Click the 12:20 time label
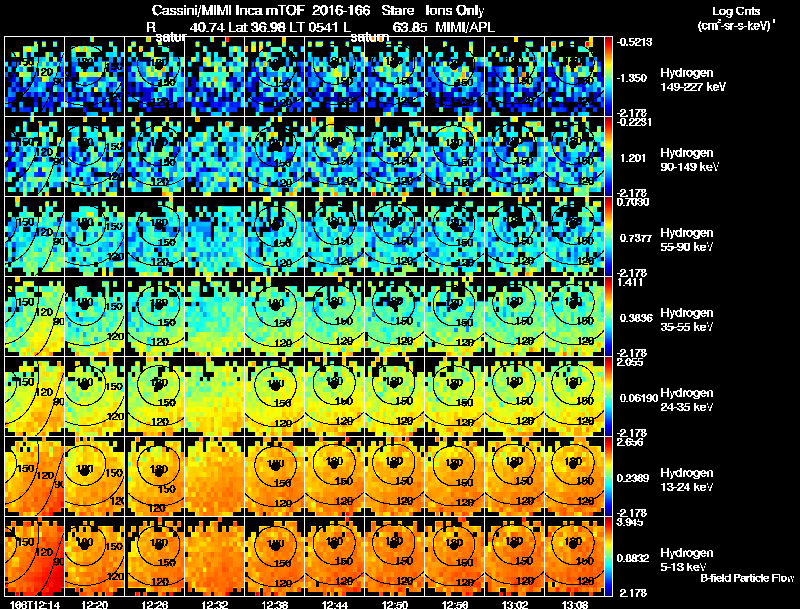Viewport: 800px width, 609px height. (94, 604)
